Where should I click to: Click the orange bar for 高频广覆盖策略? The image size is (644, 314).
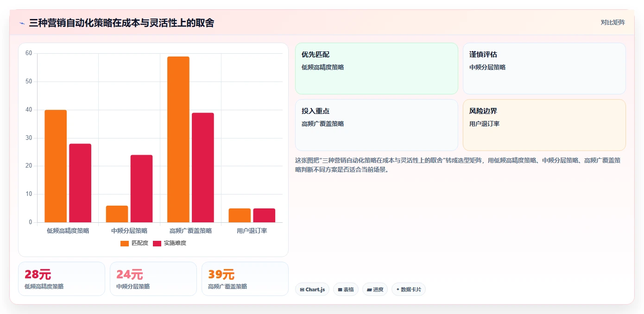178,139
